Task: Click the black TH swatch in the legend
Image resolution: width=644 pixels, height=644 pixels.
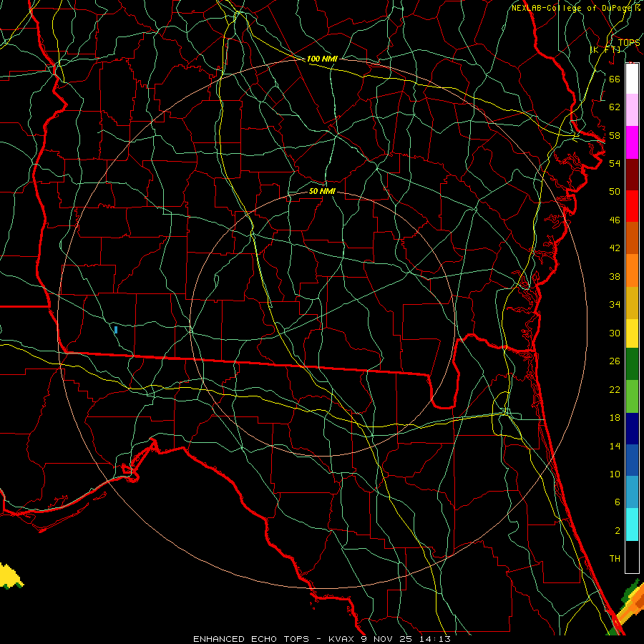Action: [632, 557]
